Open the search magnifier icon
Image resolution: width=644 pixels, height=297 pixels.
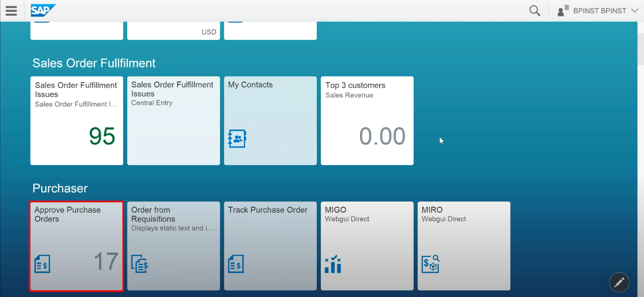coord(535,11)
